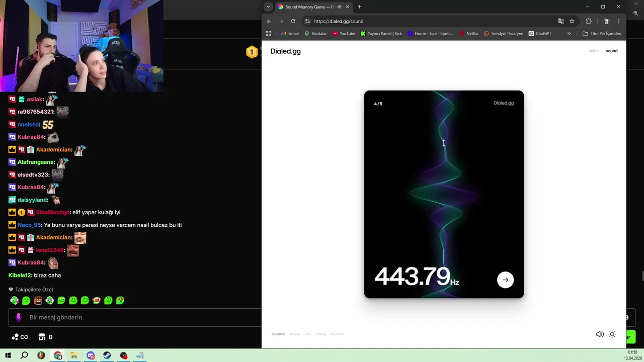Open the chat shop store icon
The width and height of the screenshot is (644, 362).
click(x=42, y=337)
